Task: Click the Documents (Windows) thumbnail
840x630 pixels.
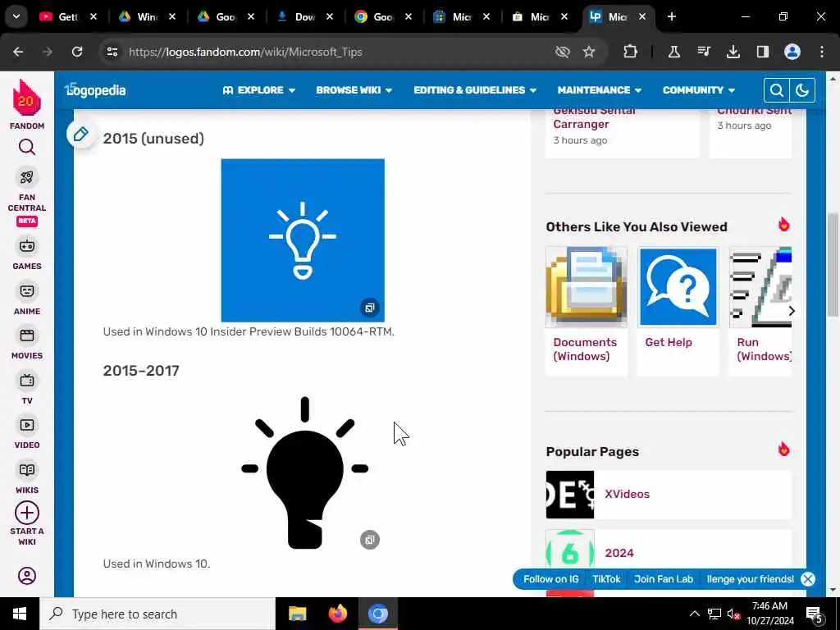Action: (586, 287)
